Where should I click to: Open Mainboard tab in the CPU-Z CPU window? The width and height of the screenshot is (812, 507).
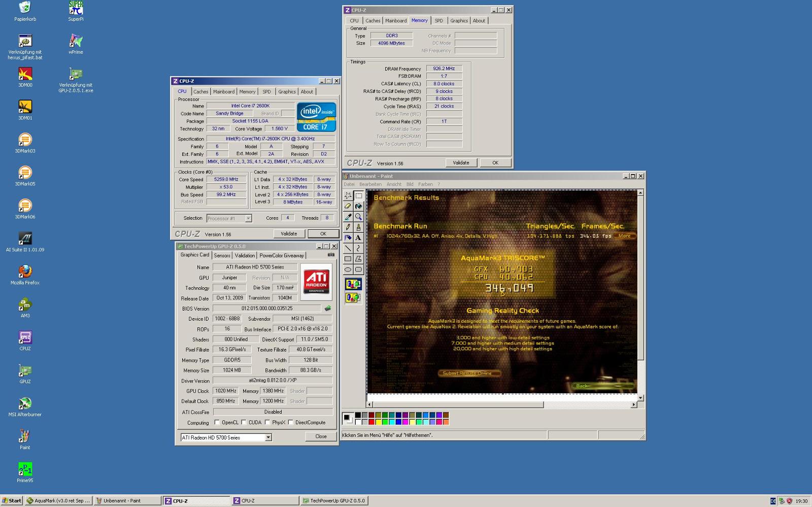[x=224, y=92]
